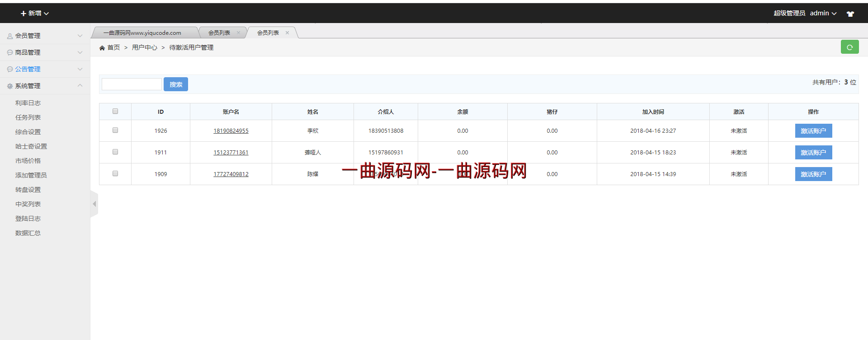Click referrer number 18390513808
This screenshot has width=868, height=340.
tap(386, 131)
